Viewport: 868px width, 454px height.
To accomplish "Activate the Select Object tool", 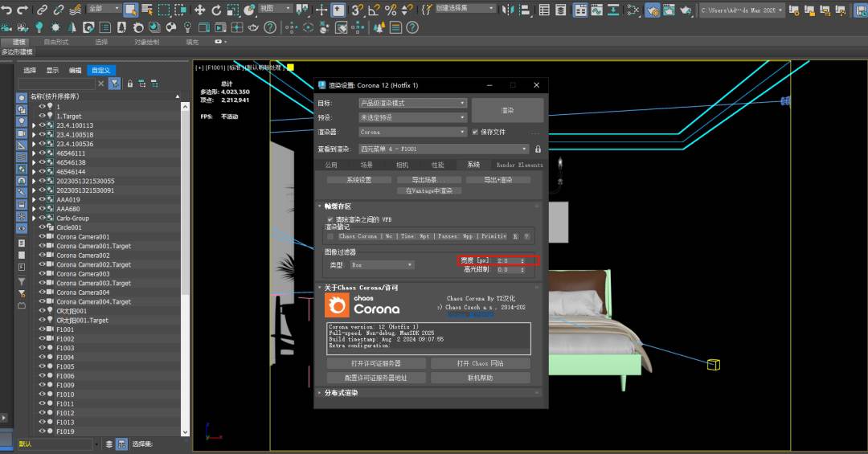I will click(131, 10).
